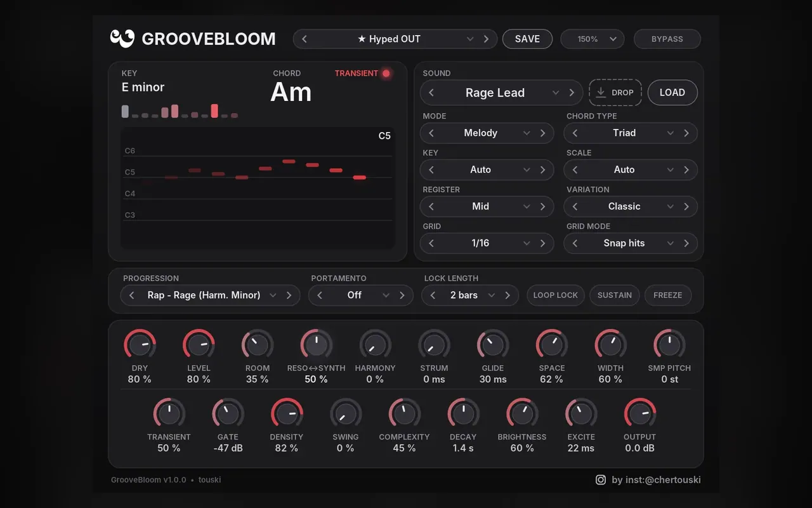Step Portamento forward from Off

(402, 295)
